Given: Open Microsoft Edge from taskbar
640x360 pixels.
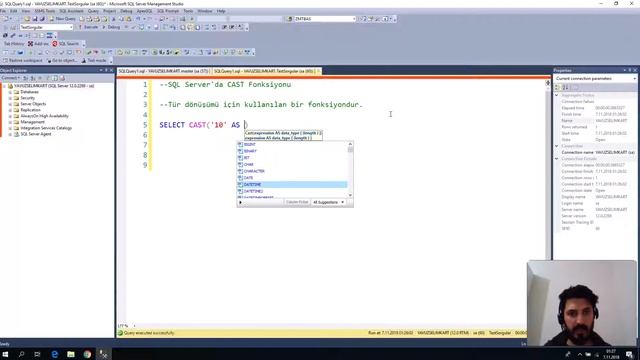Looking at the screenshot, I should 54,354.
